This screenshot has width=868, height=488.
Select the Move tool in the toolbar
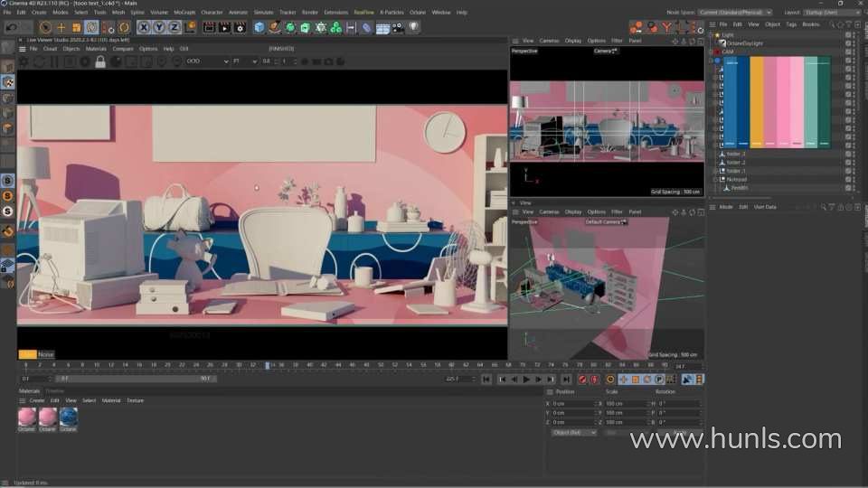(x=61, y=27)
